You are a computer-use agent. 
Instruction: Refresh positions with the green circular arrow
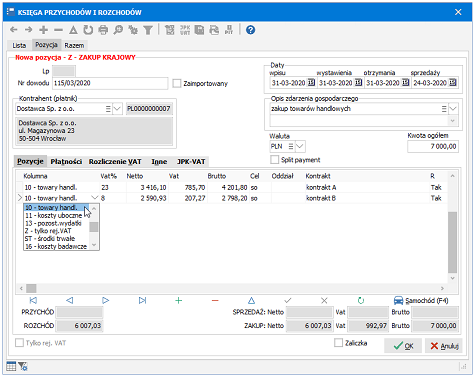361,300
